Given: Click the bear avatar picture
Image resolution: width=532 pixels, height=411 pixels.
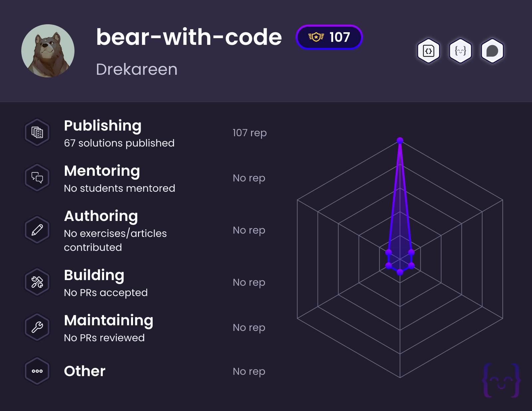Looking at the screenshot, I should (48, 51).
